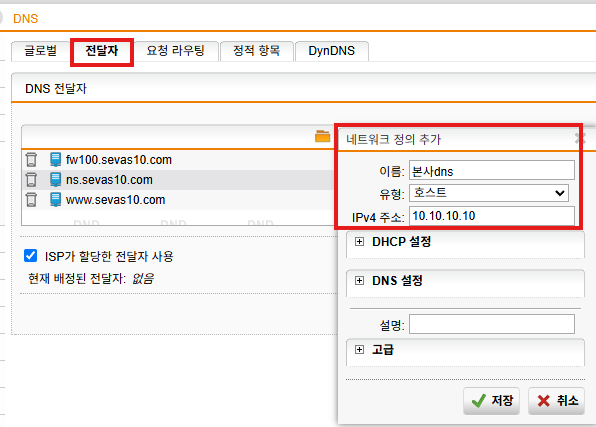Viewport: 596px width, 427px height.
Task: Delete the ns.sevas10.com forwarder via trash icon
Action: (x=31, y=179)
